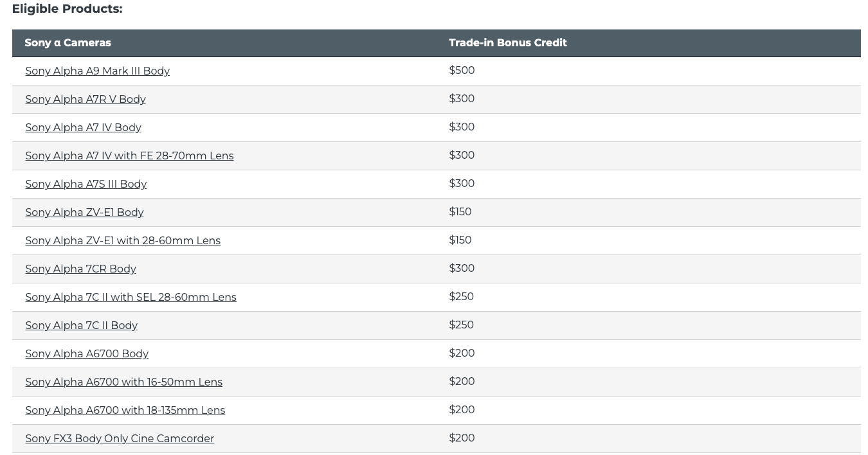This screenshot has height=455, width=868.
Task: Open Sony Alpha A9 Mark III Body link
Action: [97, 71]
